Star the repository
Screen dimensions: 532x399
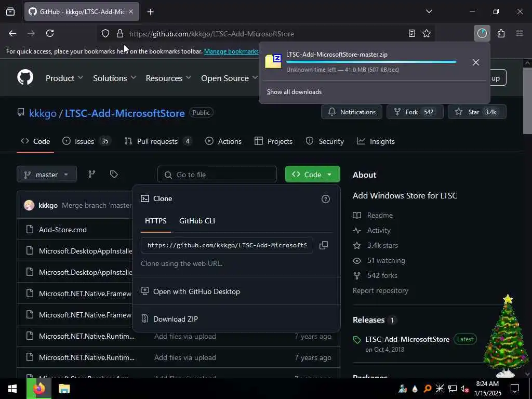tap(477, 112)
